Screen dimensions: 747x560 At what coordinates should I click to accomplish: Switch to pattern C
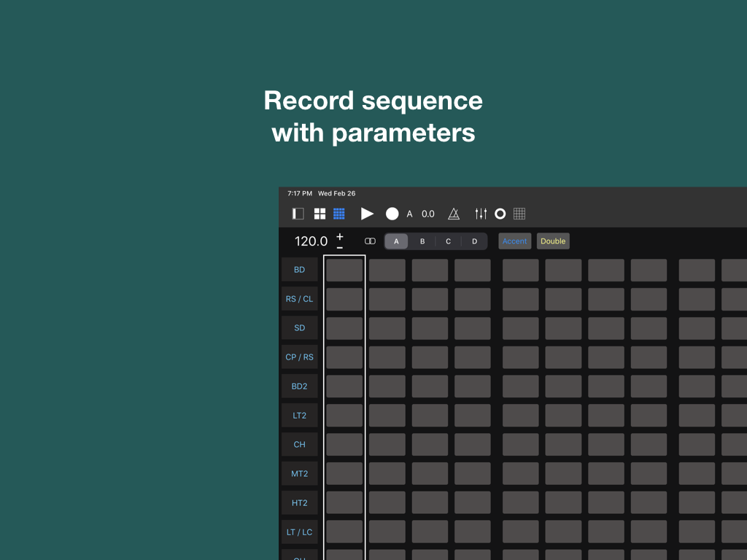point(448,241)
